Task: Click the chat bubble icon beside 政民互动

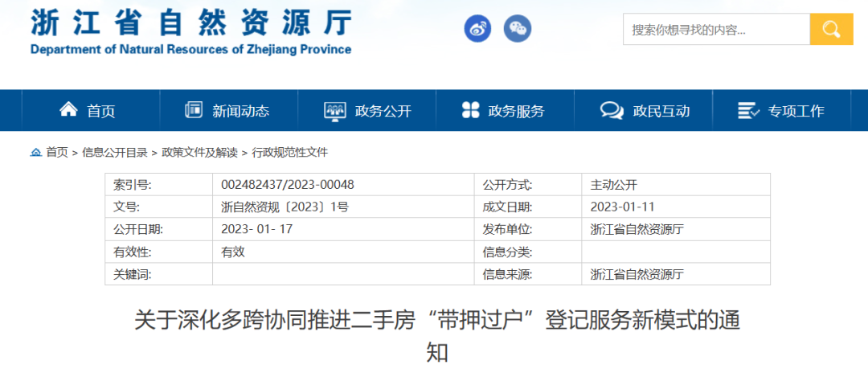Action: (612, 111)
